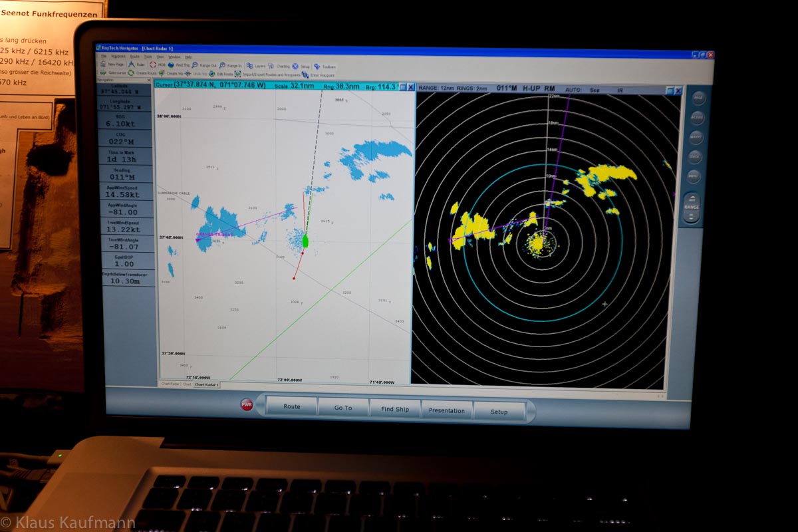Click the green ship symbol on chart
The image size is (798, 532).
(306, 240)
